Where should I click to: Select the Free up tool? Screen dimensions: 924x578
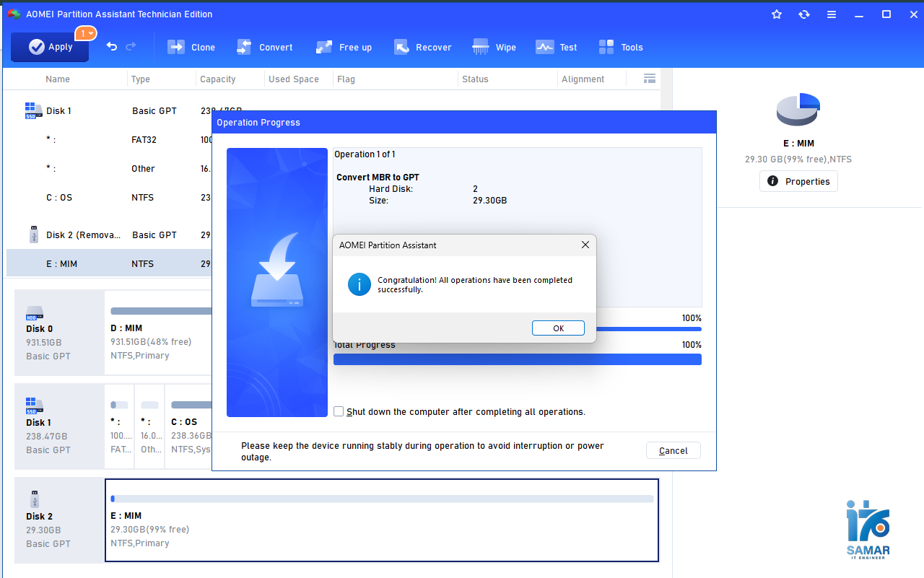(324, 47)
